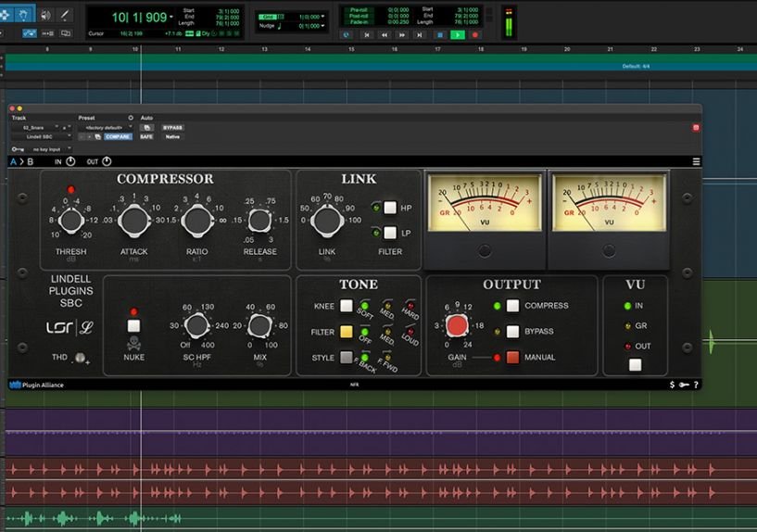Image resolution: width=757 pixels, height=532 pixels.
Task: Open the no key input dropdown
Action: pos(46,148)
